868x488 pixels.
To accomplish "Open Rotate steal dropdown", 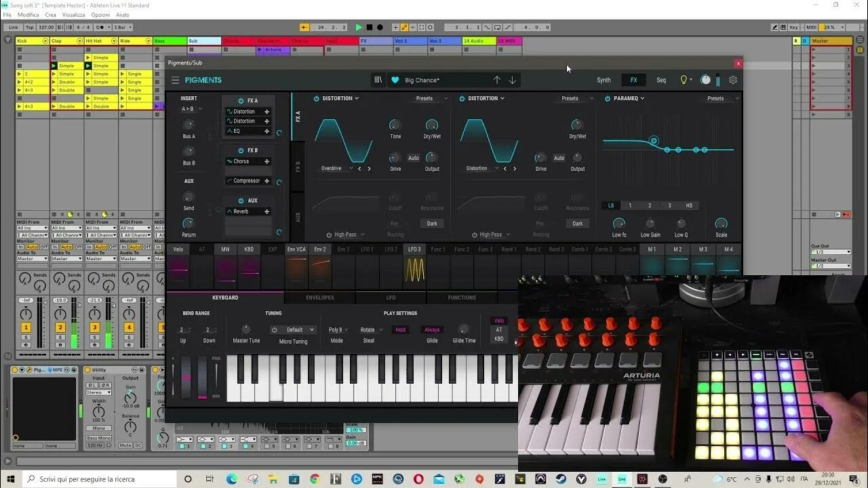I will tap(371, 330).
